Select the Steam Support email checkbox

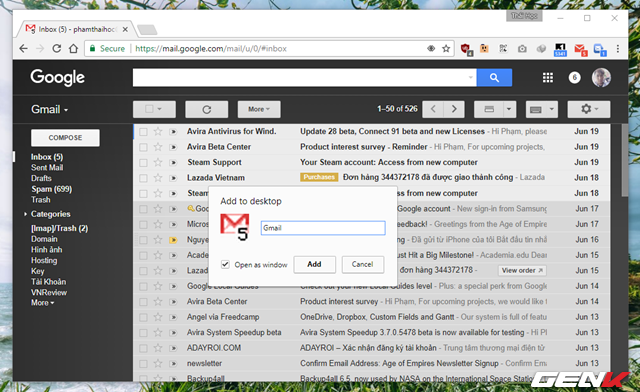[143, 163]
